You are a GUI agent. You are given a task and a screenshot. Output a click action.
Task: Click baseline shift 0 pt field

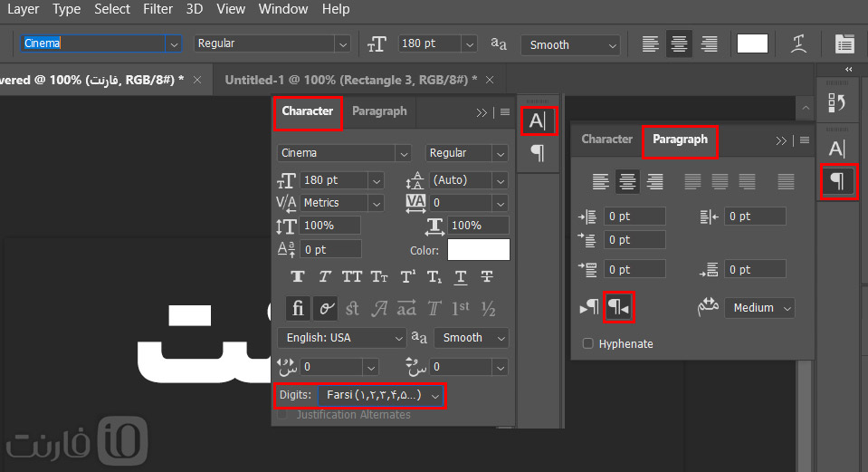[x=330, y=250]
